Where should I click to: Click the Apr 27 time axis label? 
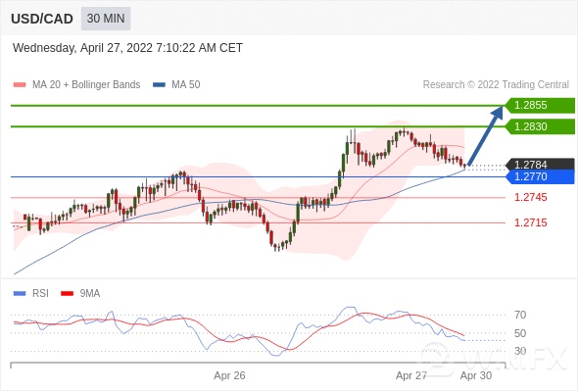point(411,375)
